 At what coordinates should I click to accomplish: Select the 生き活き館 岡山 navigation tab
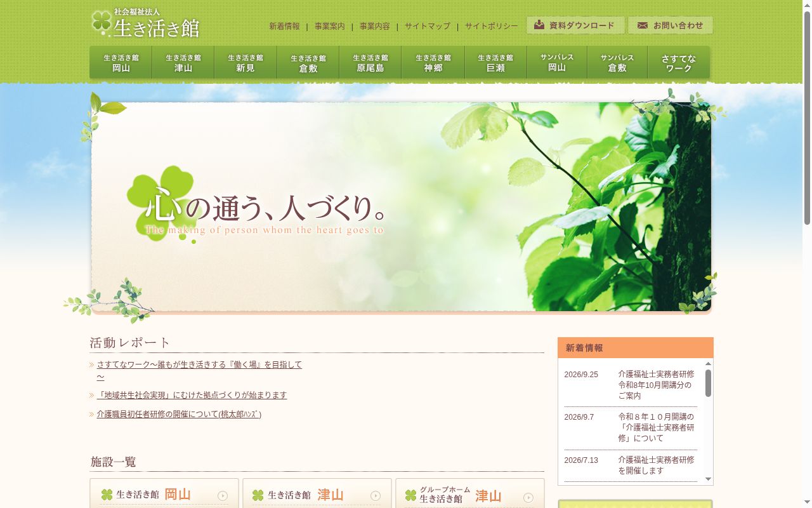(121, 62)
